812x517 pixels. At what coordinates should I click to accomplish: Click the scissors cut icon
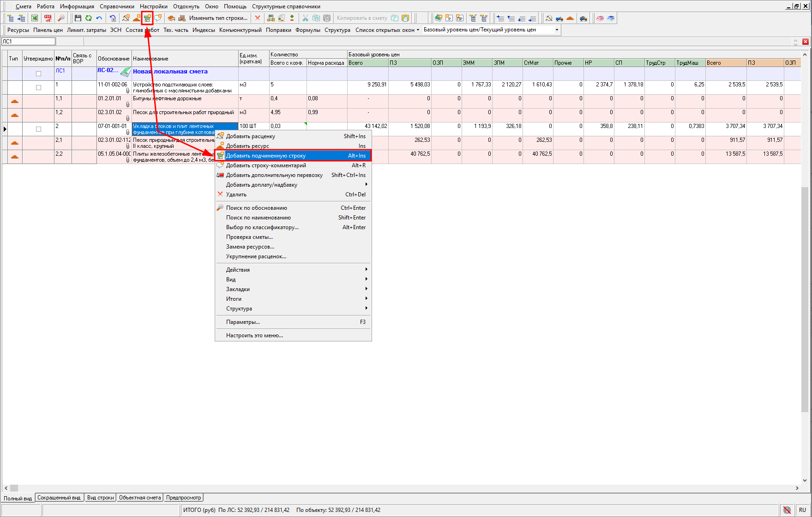[305, 18]
